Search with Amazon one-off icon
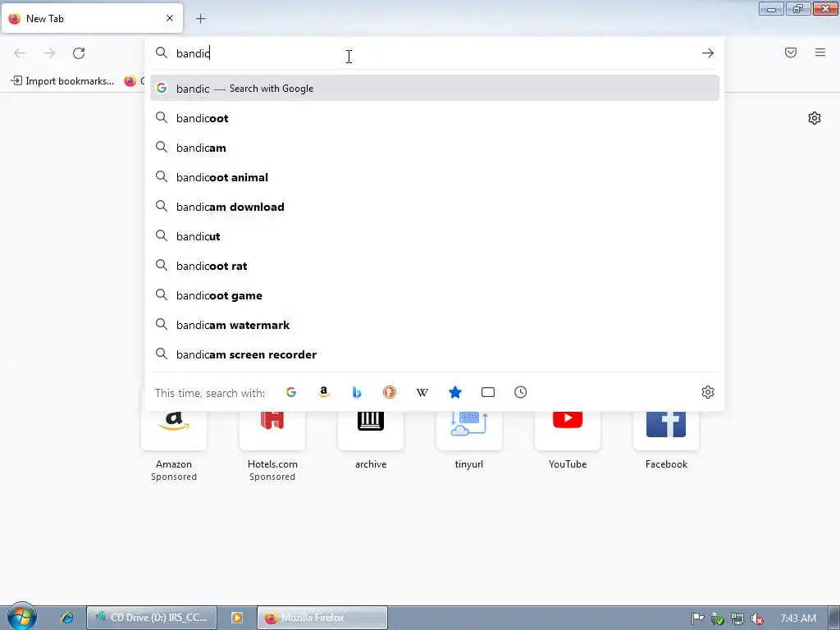This screenshot has width=840, height=630. click(x=323, y=392)
